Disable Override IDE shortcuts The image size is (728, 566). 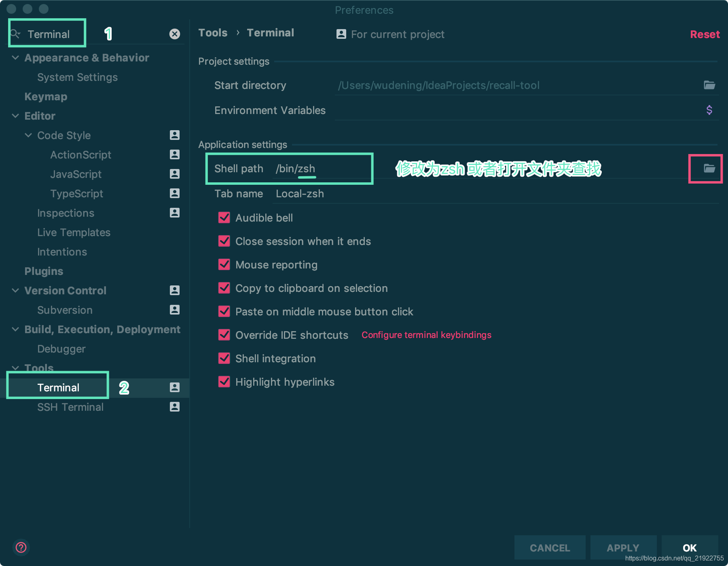(x=224, y=335)
